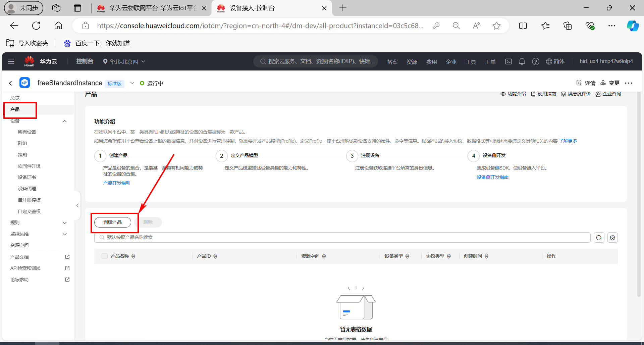The image size is (644, 345).
Task: Click the product name search field
Action: pos(342,238)
